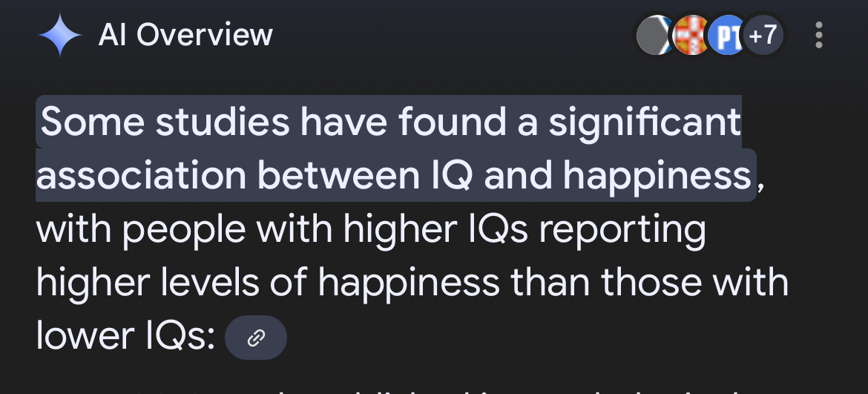Click the chain link icon after "lower IQs:"
The height and width of the screenshot is (394, 868).
tap(255, 338)
